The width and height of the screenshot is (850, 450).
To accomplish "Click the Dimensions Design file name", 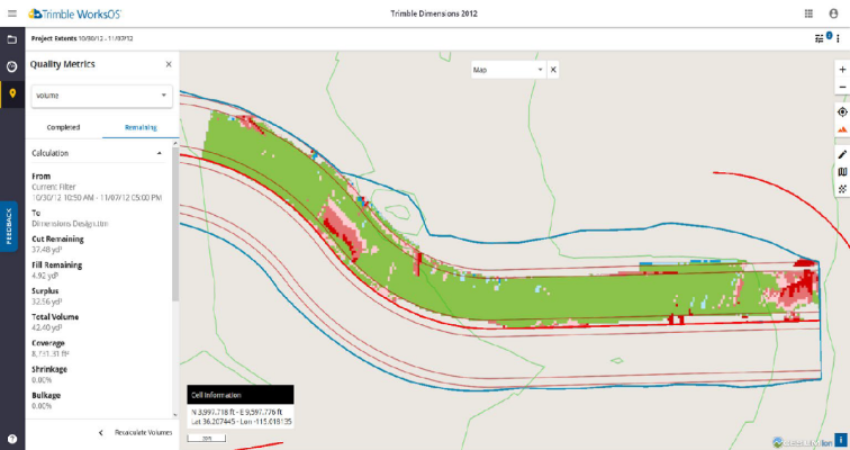I will [70, 223].
